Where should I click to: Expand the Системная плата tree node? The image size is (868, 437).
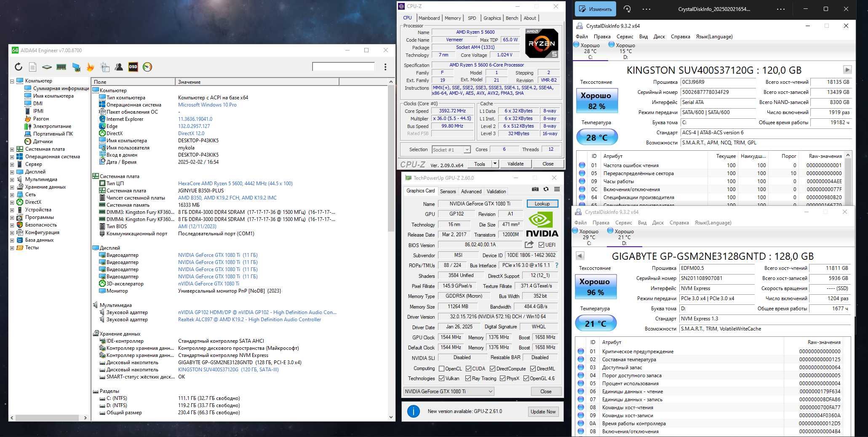click(12, 149)
